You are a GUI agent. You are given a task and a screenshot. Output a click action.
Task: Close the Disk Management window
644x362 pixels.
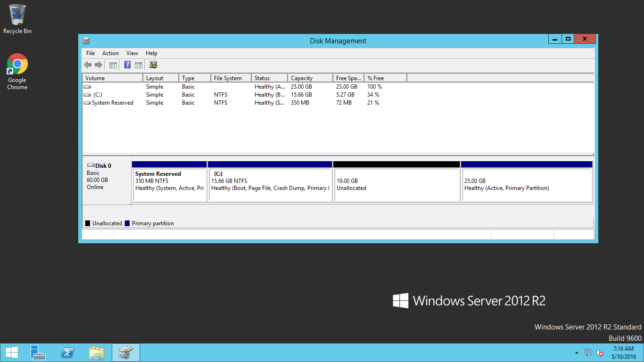[585, 39]
